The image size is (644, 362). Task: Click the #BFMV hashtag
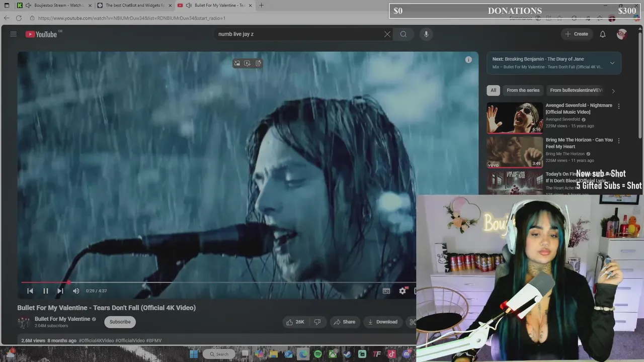[154, 340]
